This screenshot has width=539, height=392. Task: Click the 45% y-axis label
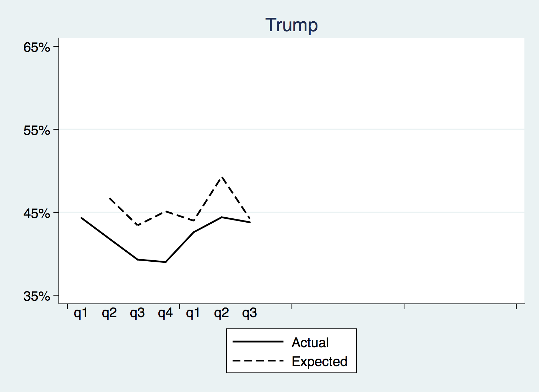pyautogui.click(x=37, y=213)
